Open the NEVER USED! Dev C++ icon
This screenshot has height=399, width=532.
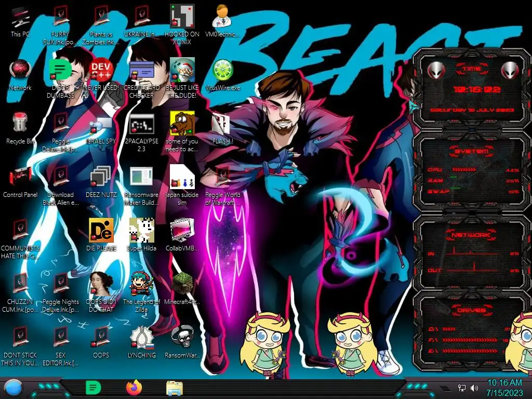tap(101, 70)
